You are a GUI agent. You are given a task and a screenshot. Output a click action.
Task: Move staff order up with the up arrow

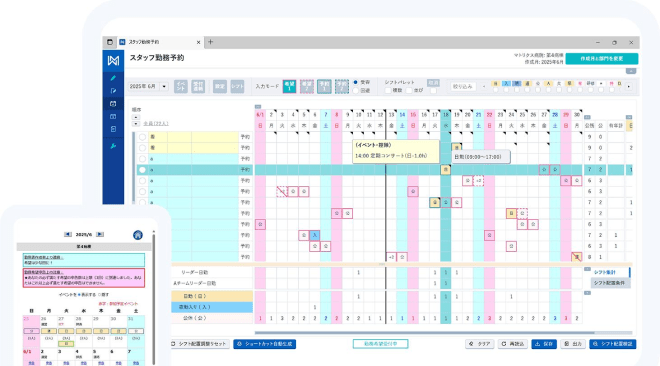point(136,117)
